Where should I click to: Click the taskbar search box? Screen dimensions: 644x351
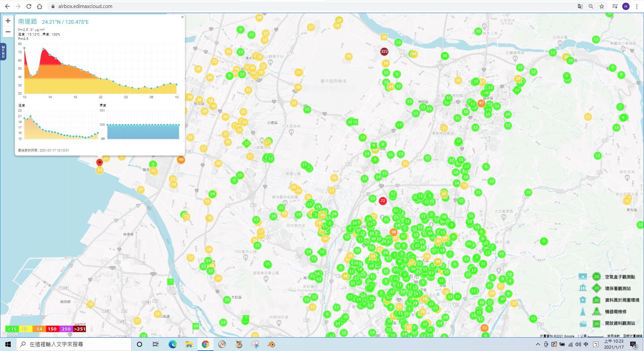pos(74,344)
